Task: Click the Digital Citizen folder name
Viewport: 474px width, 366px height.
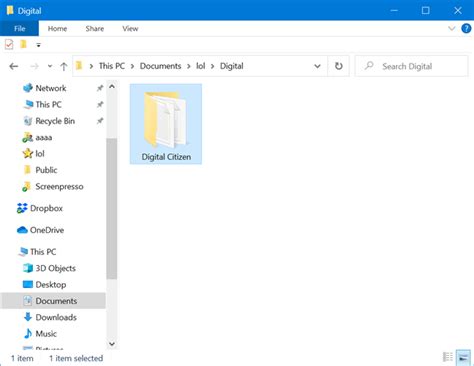Action: (x=166, y=157)
